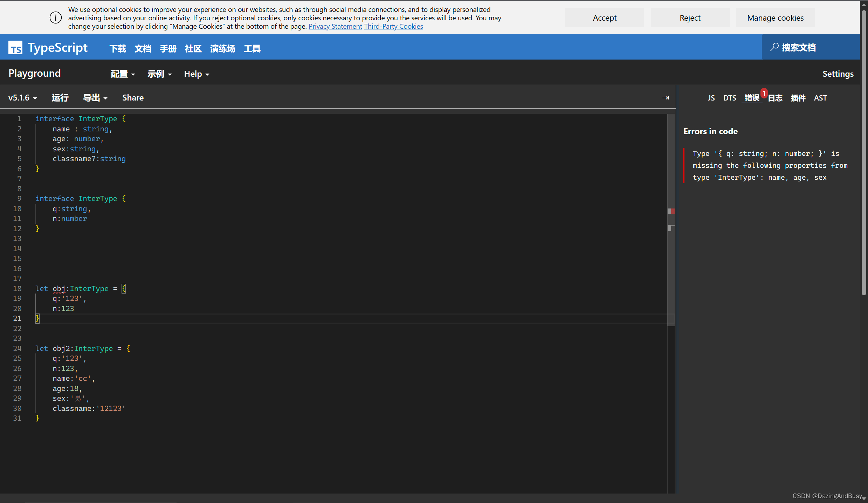Switch to the JS output tab
Screen dimensions: 868x503
[711, 98]
